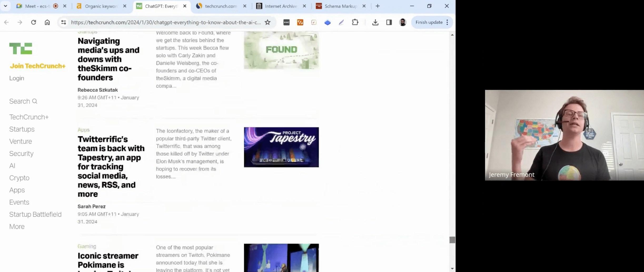
Task: Go back using the back arrow
Action: pos(6,22)
